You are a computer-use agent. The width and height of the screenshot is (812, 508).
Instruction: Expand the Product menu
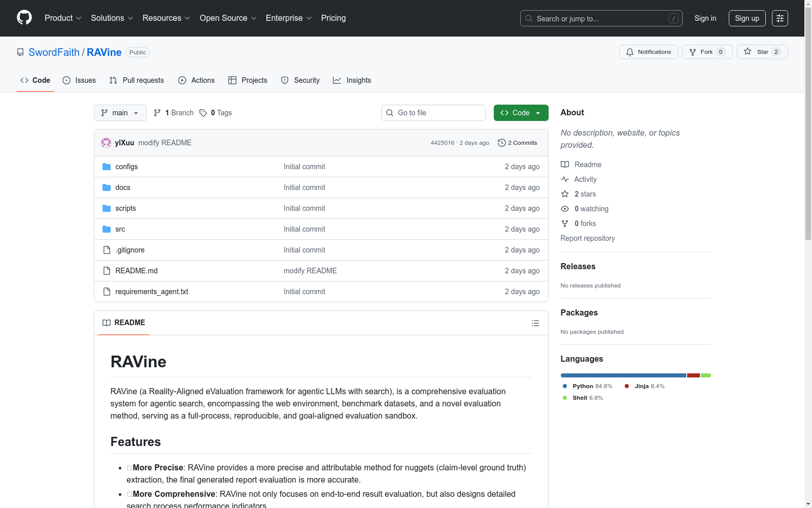(63, 18)
